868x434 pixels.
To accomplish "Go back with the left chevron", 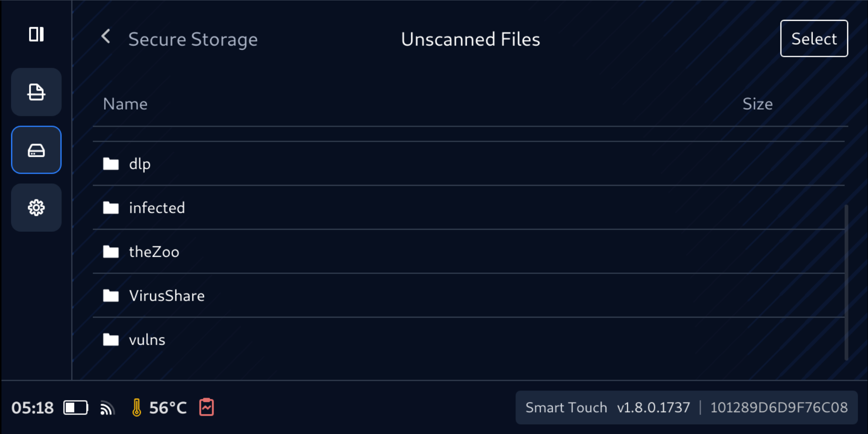I will pos(106,36).
